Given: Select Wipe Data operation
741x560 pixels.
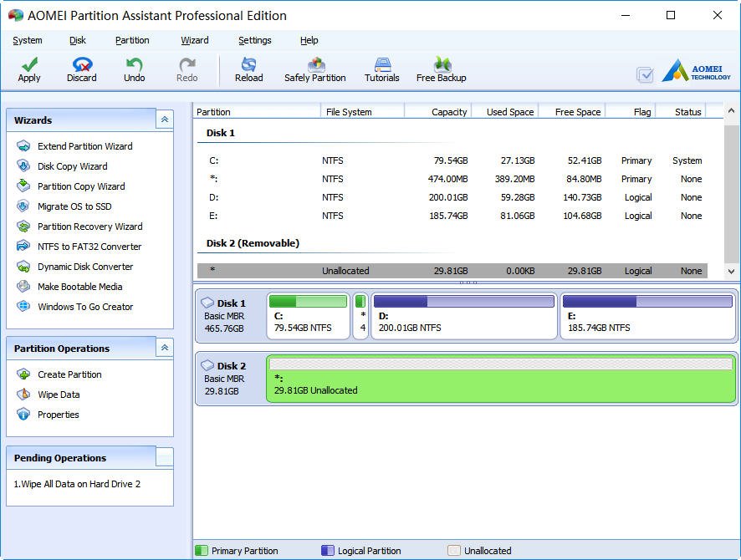Looking at the screenshot, I should [59, 395].
